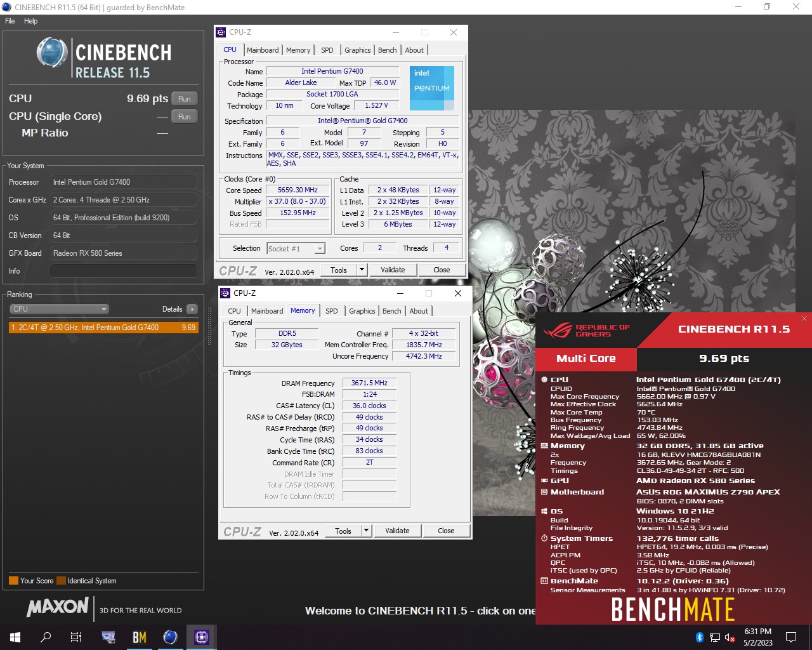Open Bench tab in upper CPU-Z

387,50
